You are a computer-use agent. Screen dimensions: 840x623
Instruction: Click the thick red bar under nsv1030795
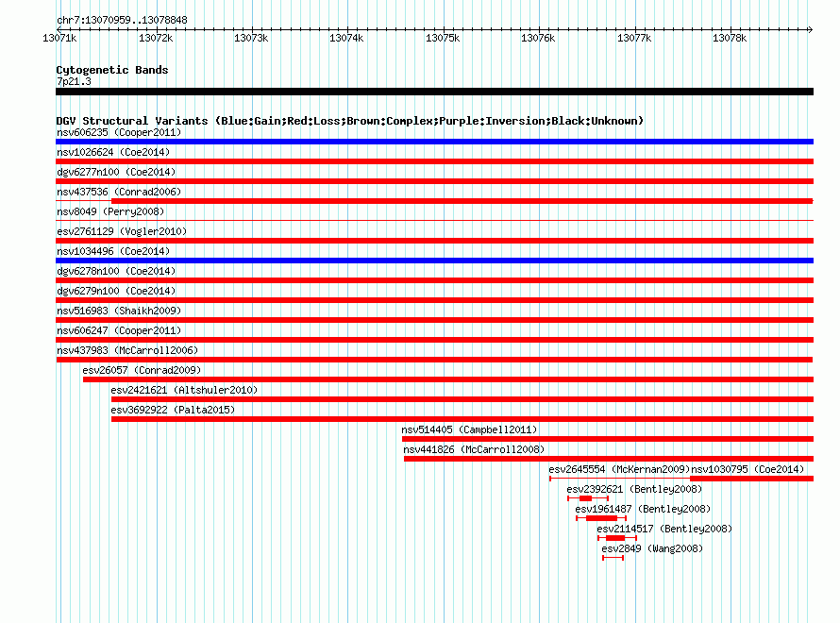(x=751, y=479)
